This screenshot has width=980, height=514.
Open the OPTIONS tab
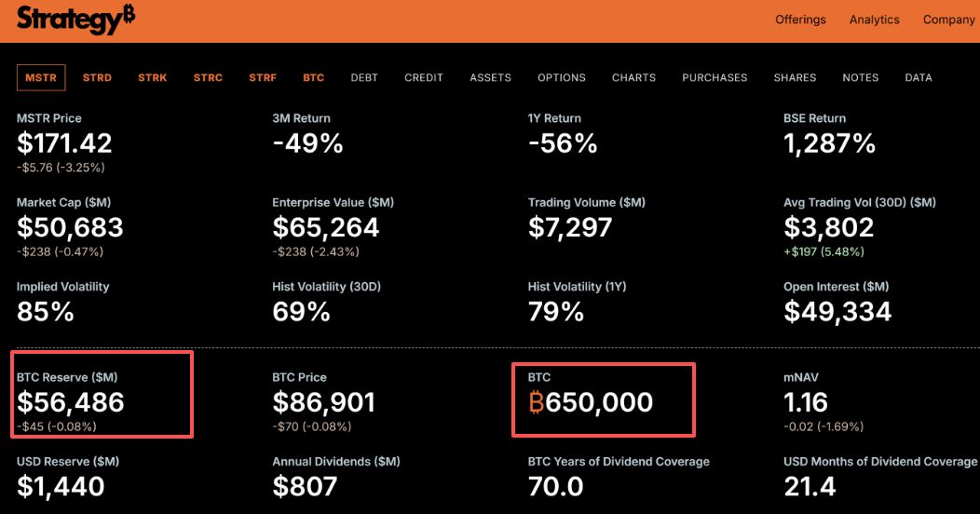[x=562, y=77]
